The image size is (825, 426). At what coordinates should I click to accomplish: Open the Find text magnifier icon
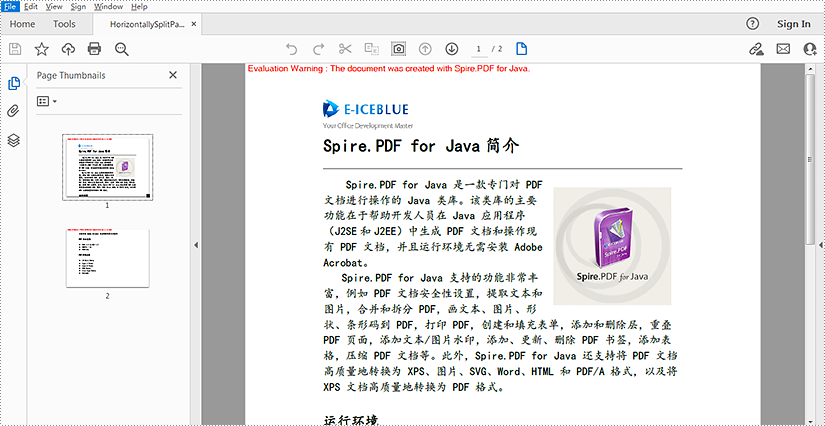(x=122, y=49)
